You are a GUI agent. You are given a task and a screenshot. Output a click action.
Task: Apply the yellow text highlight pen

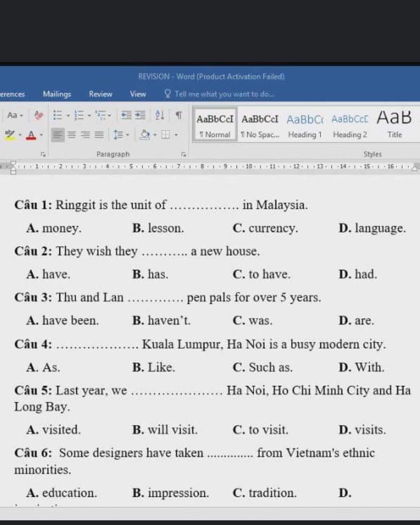pyautogui.click(x=10, y=134)
